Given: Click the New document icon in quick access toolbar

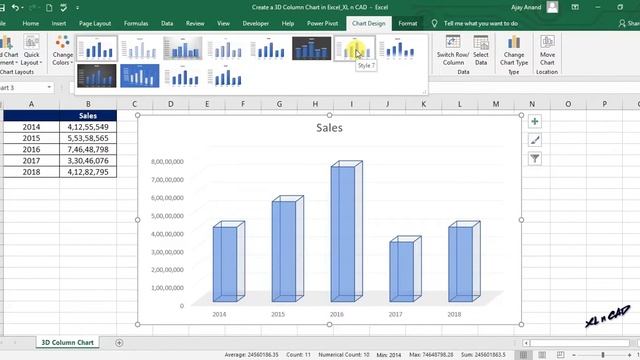Looking at the screenshot, I should [49, 7].
